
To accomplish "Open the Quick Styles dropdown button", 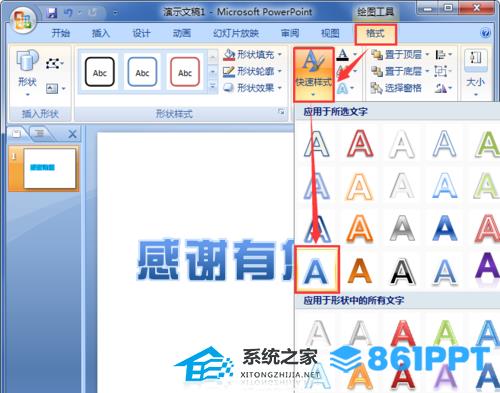I will 314,75.
